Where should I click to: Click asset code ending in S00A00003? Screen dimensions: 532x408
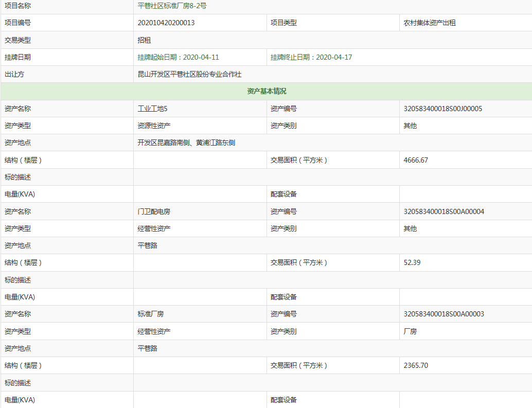pos(444,314)
